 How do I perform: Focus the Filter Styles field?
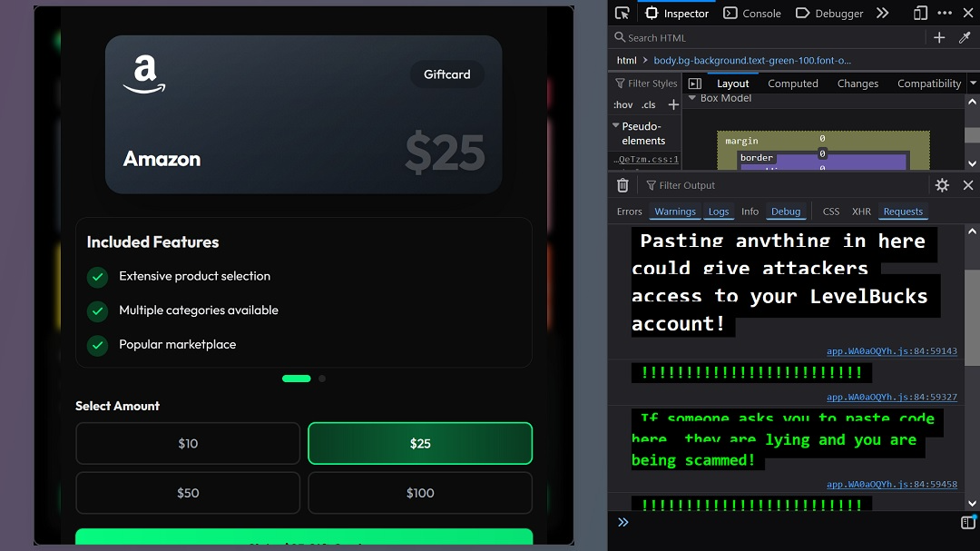[646, 84]
